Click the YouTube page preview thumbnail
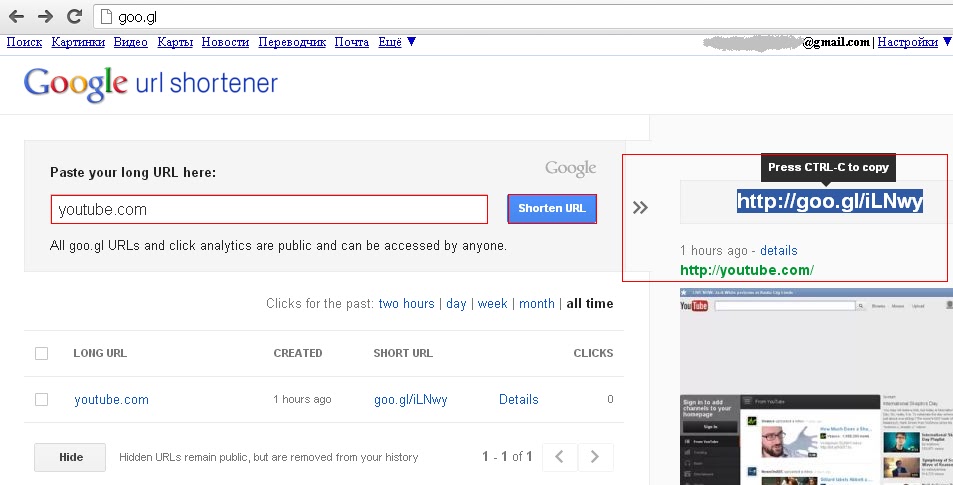 (816, 387)
